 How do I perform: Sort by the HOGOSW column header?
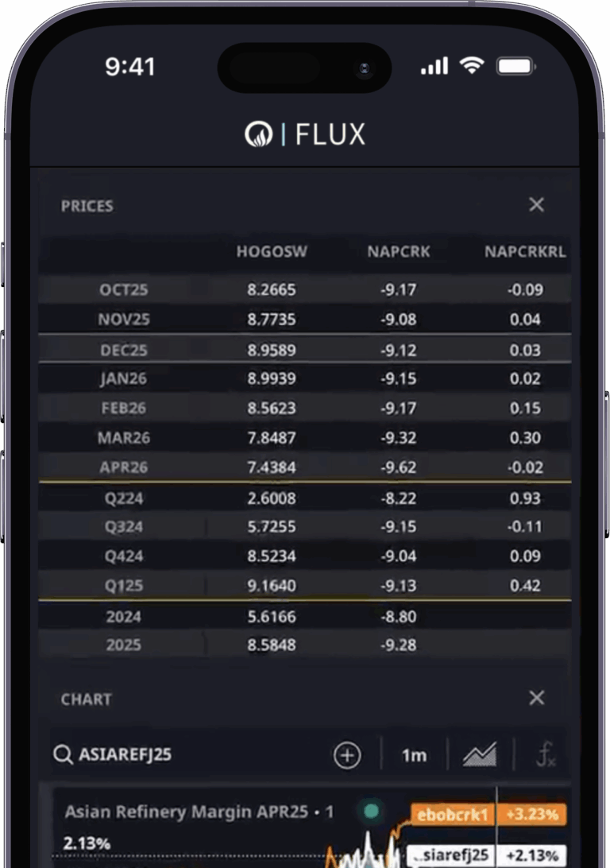coord(270,252)
